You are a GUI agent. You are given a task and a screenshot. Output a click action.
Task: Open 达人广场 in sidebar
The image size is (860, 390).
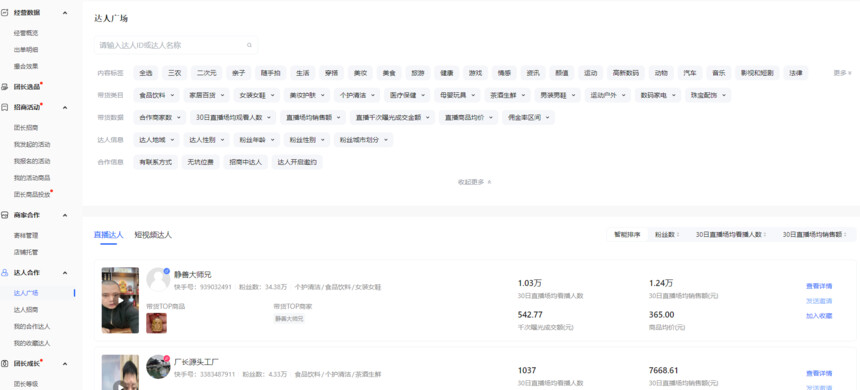point(26,293)
